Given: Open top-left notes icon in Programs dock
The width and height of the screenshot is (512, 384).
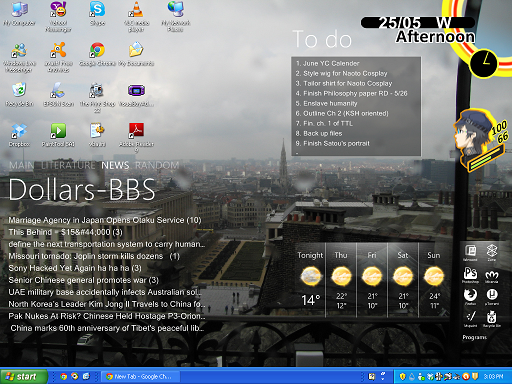Looking at the screenshot, I should [470, 252].
